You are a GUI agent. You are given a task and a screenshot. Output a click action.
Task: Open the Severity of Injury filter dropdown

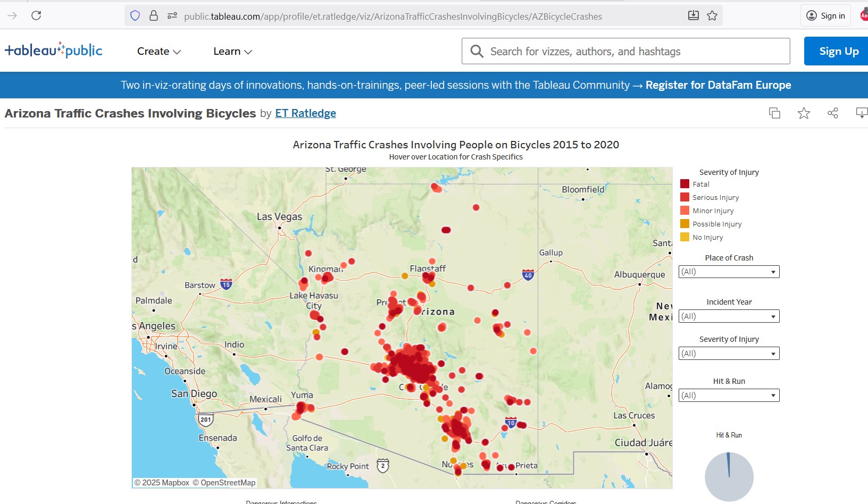point(729,354)
